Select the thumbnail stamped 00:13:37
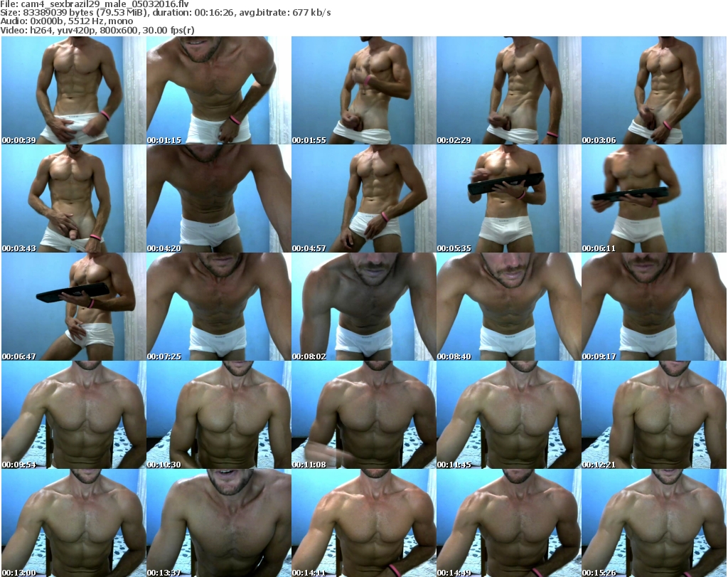The image size is (728, 577). click(x=219, y=523)
